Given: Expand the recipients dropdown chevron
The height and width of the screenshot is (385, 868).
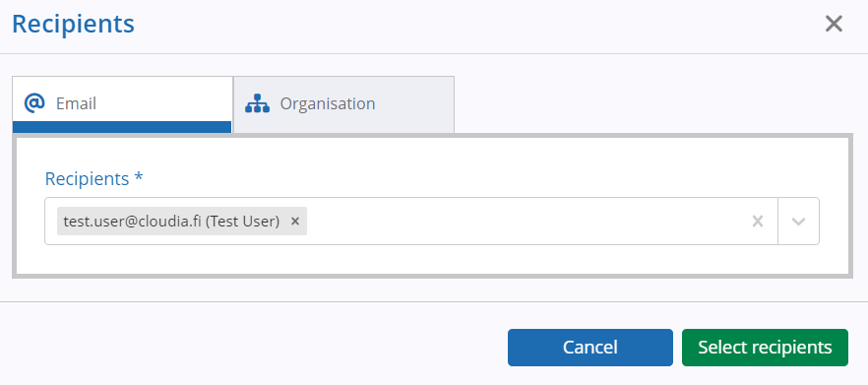Looking at the screenshot, I should coord(798,222).
